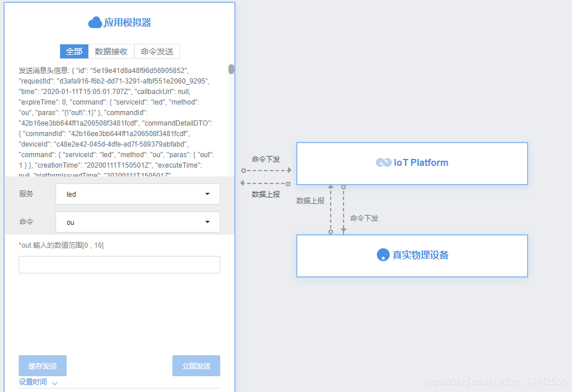Open the 命令发送 tab
Image resolution: width=572 pixels, height=392 pixels.
[157, 51]
